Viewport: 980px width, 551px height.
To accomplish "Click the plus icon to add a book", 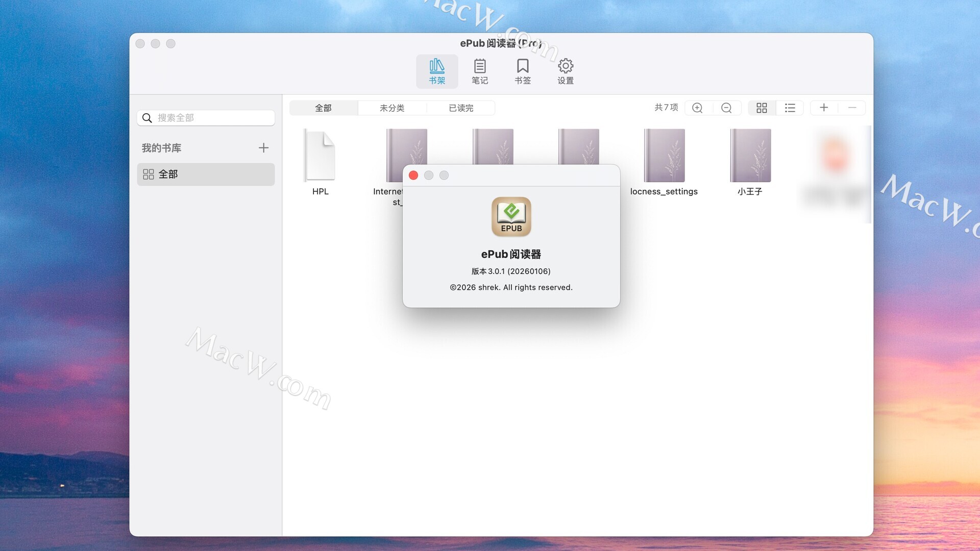I will pos(824,108).
